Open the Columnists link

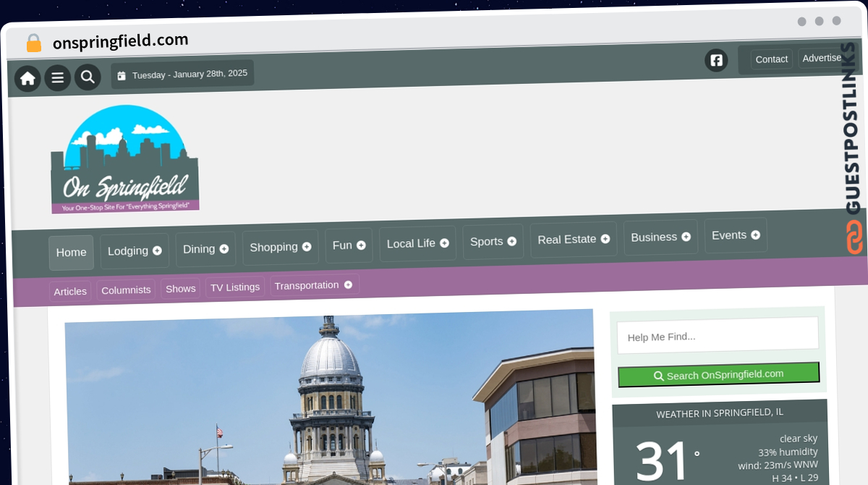point(126,290)
